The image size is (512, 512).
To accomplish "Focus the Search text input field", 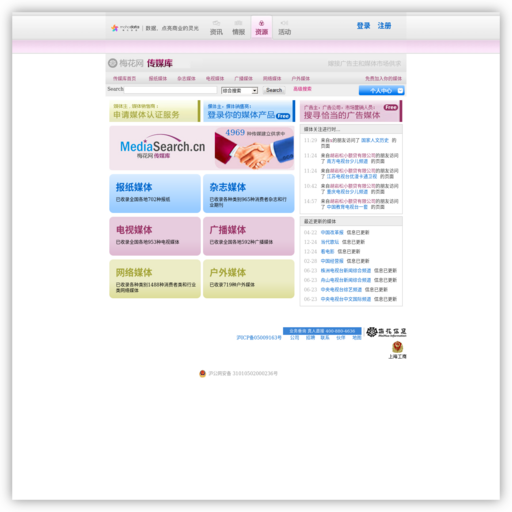I will point(170,90).
